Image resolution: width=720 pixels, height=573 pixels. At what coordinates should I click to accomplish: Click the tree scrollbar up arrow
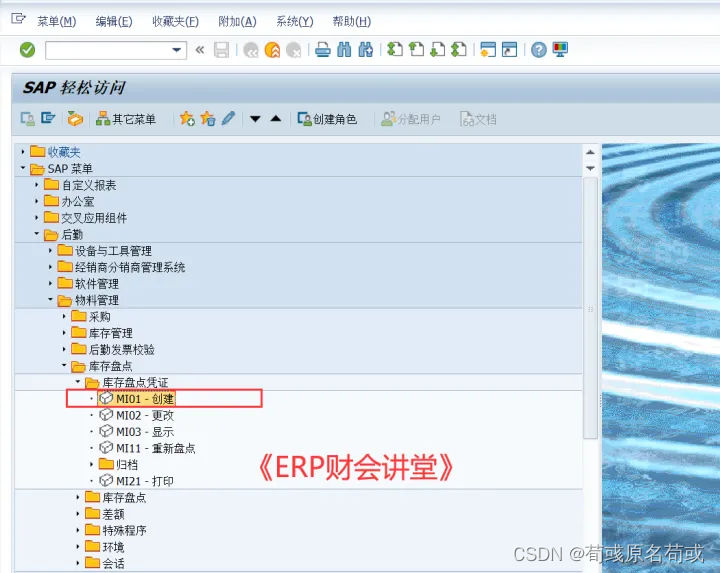click(x=591, y=152)
